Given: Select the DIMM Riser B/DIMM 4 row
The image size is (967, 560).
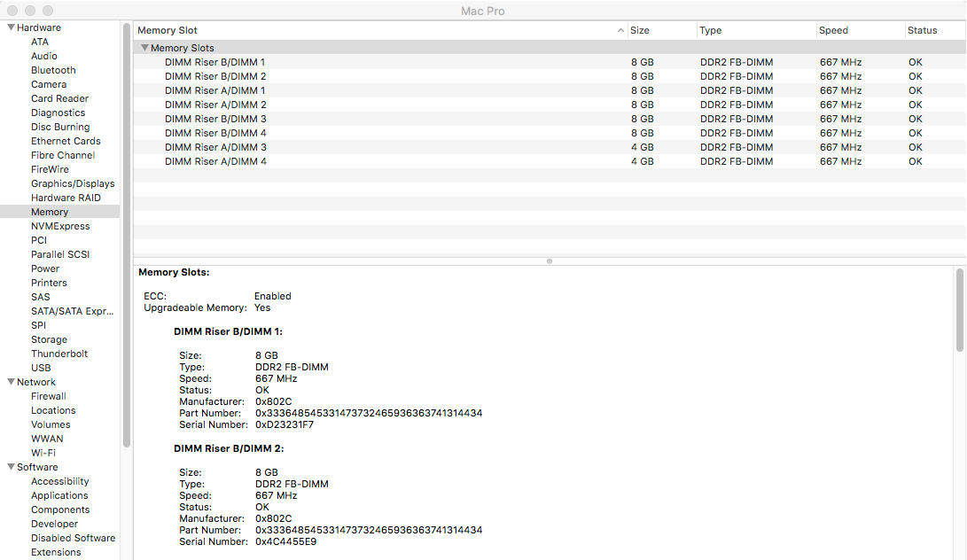Looking at the screenshot, I should pos(550,133).
